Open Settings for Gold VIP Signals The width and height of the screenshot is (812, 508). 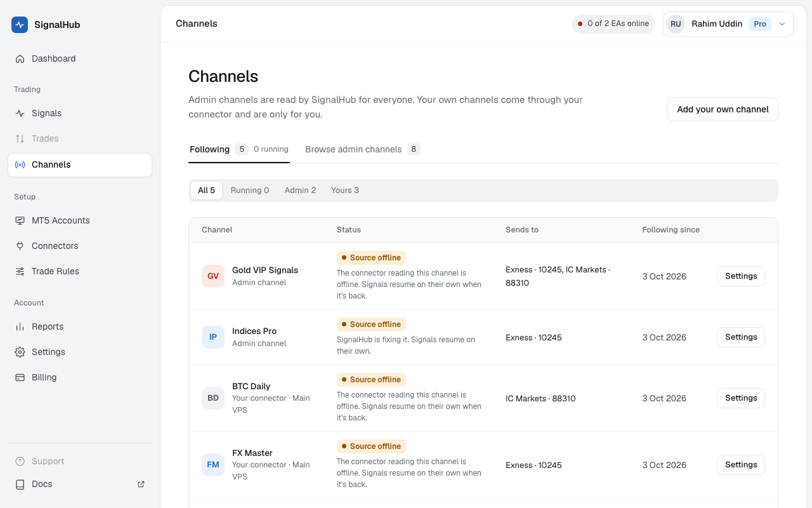click(741, 276)
